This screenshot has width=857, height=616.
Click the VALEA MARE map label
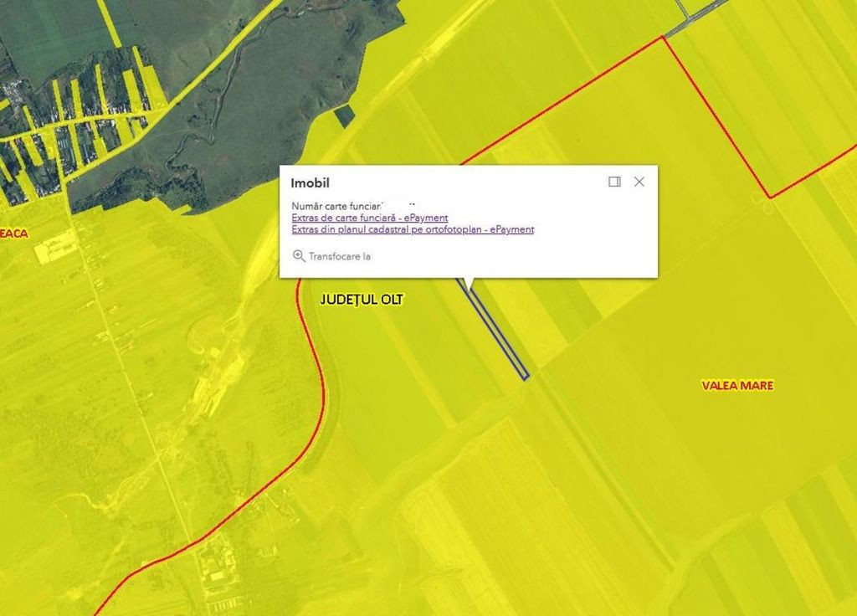tap(736, 386)
